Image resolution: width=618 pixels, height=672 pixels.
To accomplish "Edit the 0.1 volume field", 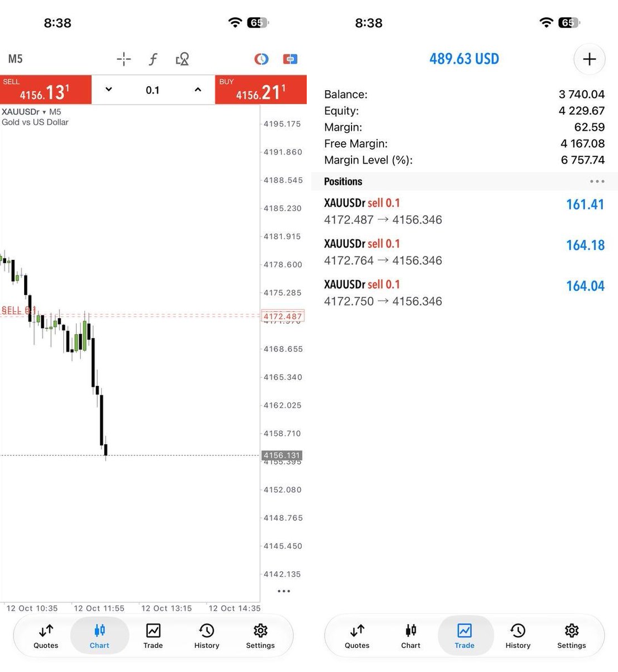I will (153, 90).
